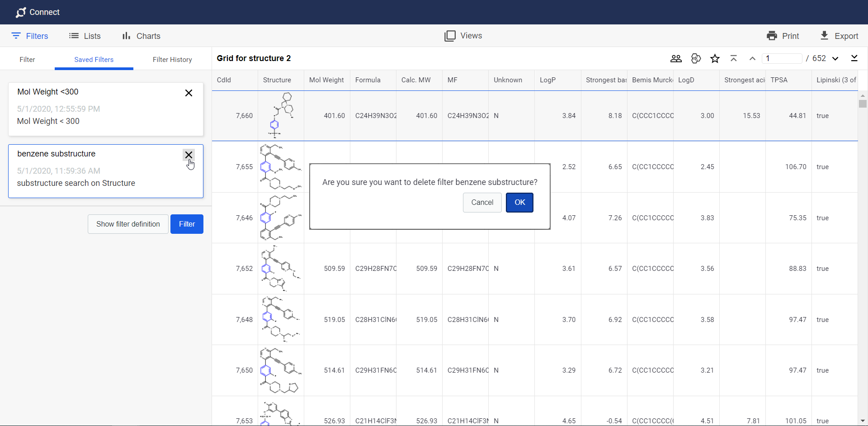
Task: Open Views from the top toolbar
Action: [x=463, y=36]
